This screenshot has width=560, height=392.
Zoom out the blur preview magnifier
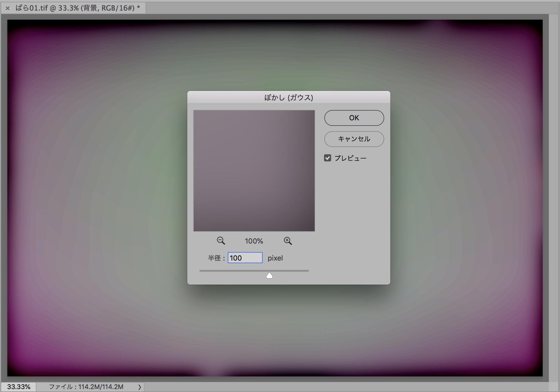[221, 241]
